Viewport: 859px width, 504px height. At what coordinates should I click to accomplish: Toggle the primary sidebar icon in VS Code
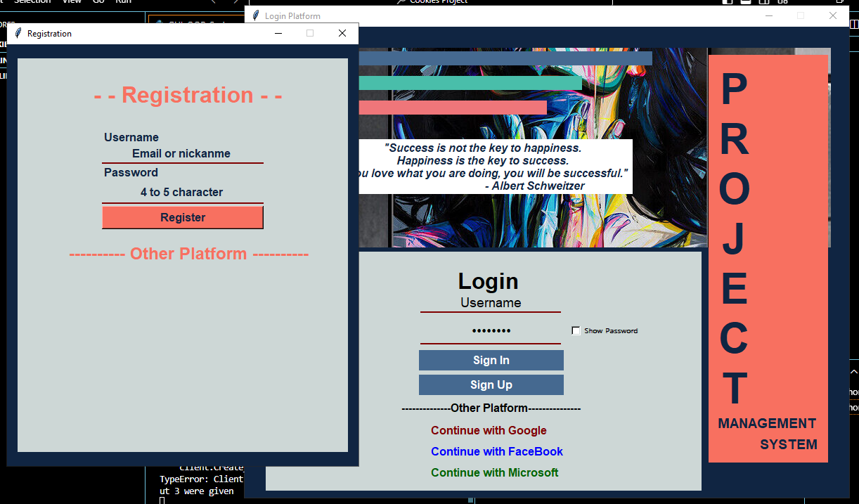(728, 3)
